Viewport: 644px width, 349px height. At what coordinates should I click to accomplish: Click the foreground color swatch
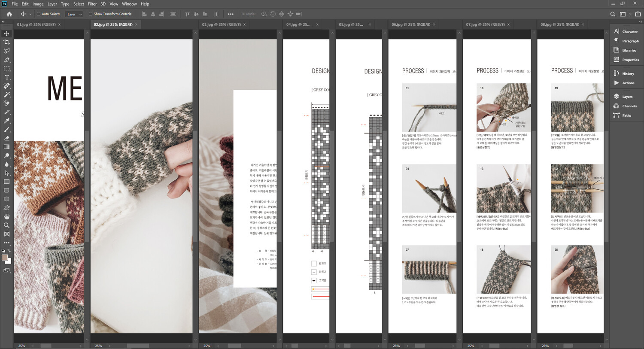click(5, 258)
